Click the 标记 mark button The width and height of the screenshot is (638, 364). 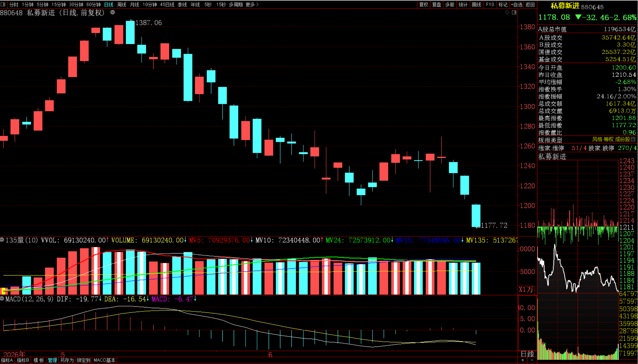[x=503, y=5]
